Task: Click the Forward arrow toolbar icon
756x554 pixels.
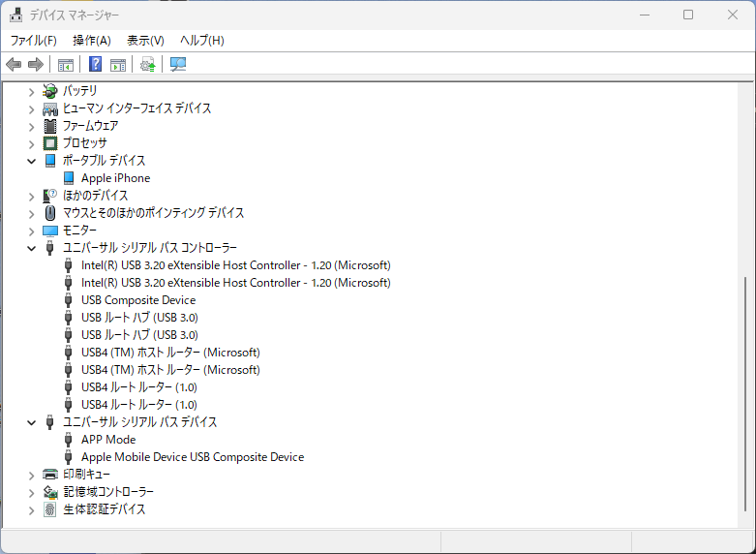Action: (x=36, y=64)
